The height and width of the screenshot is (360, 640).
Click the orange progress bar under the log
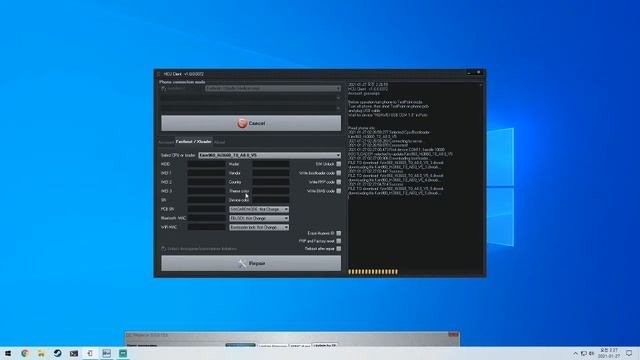(x=373, y=271)
